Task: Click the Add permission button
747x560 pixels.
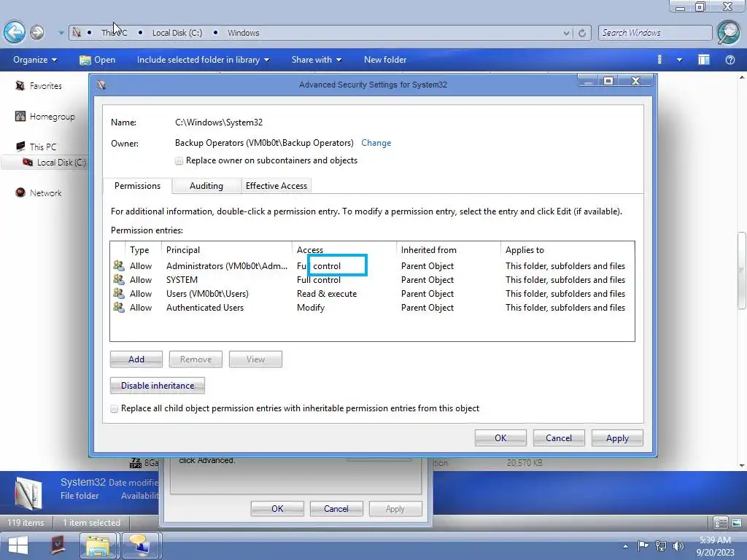Action: [x=136, y=359]
